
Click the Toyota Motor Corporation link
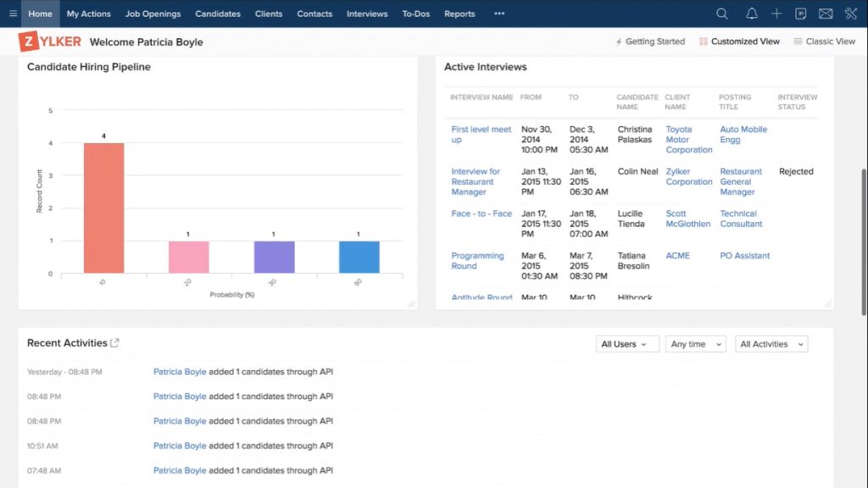pos(688,139)
